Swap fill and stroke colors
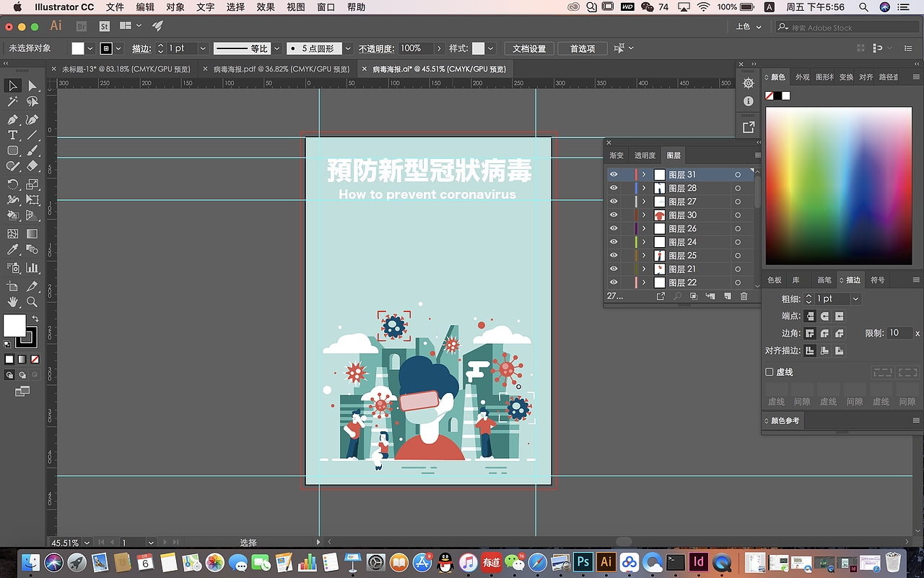Viewport: 924px width, 578px height. coord(35,319)
